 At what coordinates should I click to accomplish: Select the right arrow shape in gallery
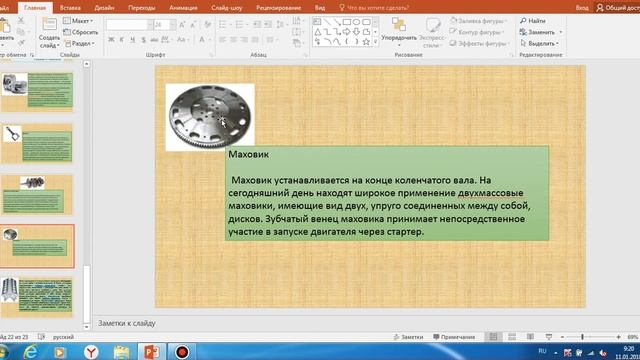[347, 32]
